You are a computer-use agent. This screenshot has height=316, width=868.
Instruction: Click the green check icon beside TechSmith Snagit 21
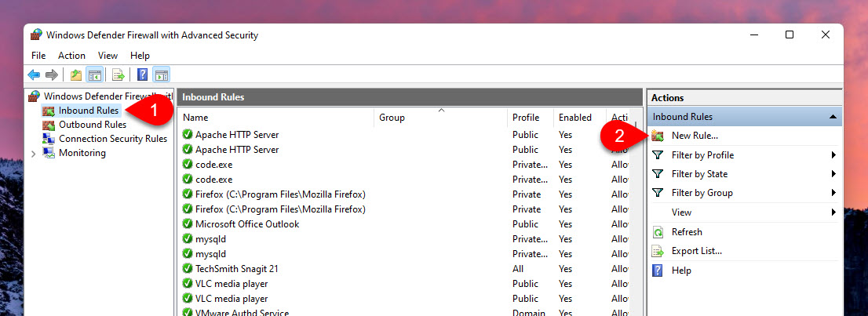tap(188, 269)
